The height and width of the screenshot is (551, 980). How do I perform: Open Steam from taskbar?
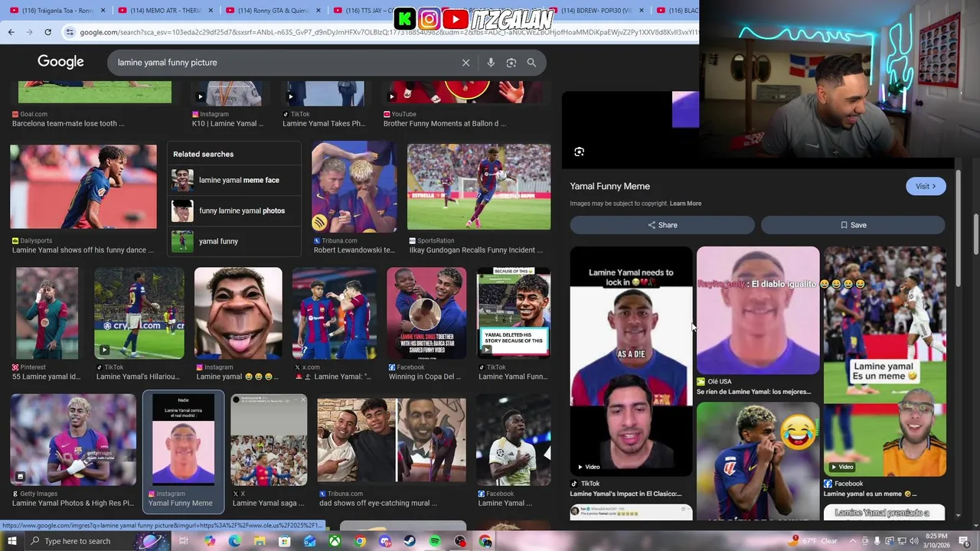click(x=410, y=541)
